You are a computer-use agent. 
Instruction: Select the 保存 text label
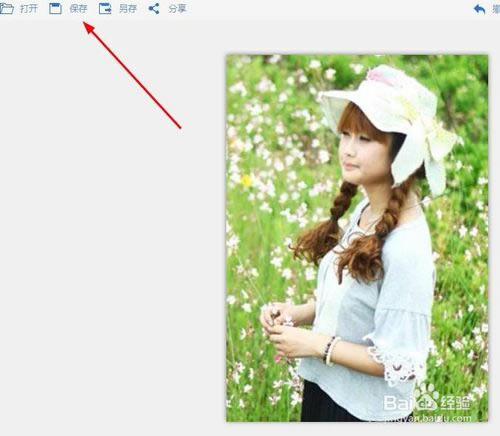point(78,9)
